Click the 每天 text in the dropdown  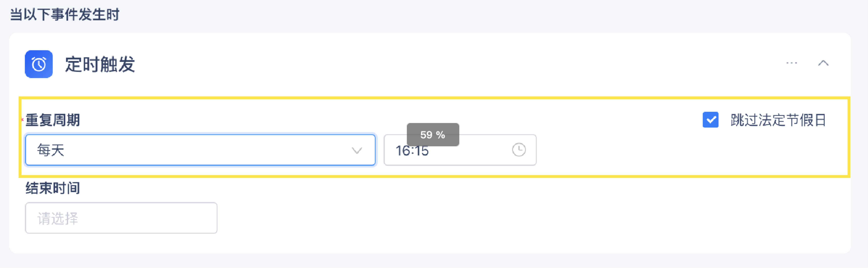coord(51,150)
